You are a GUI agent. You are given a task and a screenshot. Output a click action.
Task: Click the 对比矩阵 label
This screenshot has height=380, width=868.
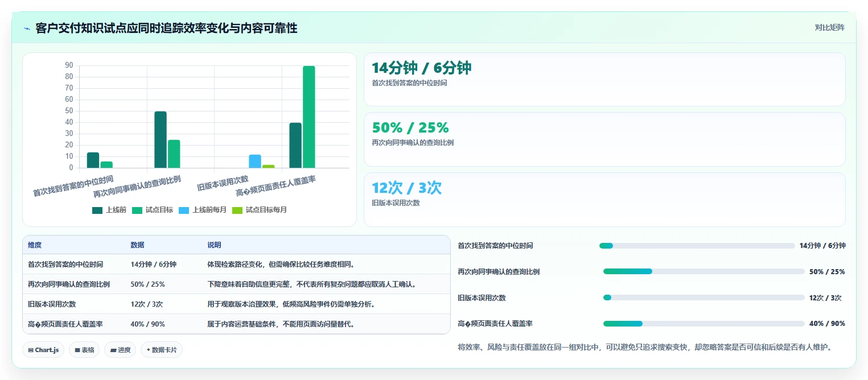[829, 27]
